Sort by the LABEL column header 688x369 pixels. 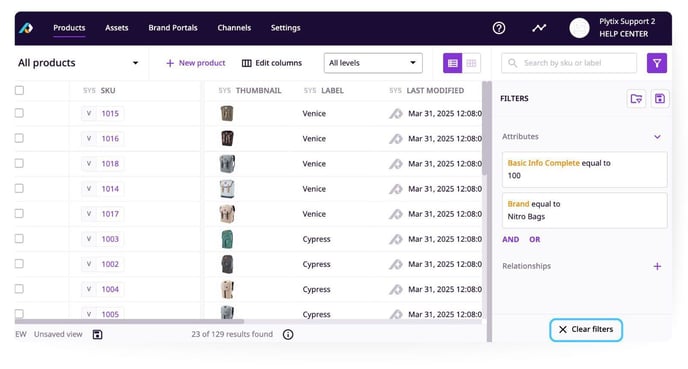point(332,91)
